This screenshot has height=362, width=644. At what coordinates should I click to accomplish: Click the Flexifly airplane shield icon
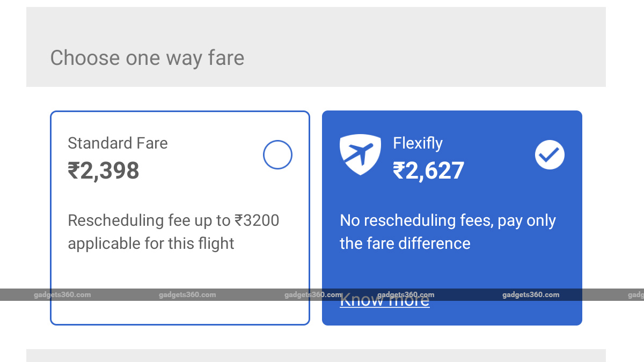click(x=360, y=155)
